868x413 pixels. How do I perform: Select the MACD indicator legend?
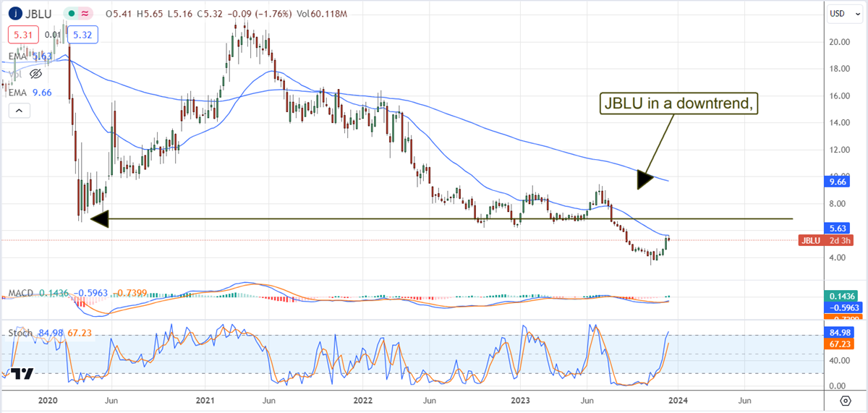pos(20,294)
